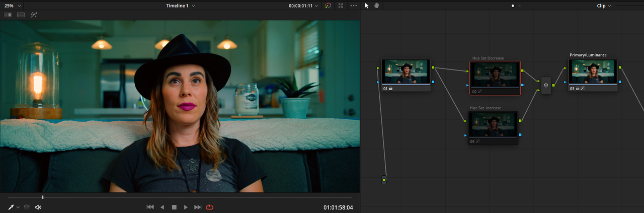Click the enhanced viewer expand icon
Screen dimensions: 644x213
coord(341,6)
